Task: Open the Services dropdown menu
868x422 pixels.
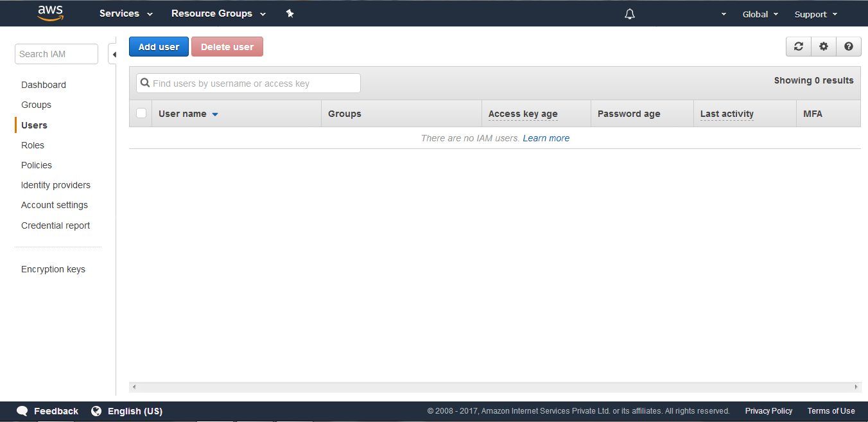Action: click(x=126, y=13)
